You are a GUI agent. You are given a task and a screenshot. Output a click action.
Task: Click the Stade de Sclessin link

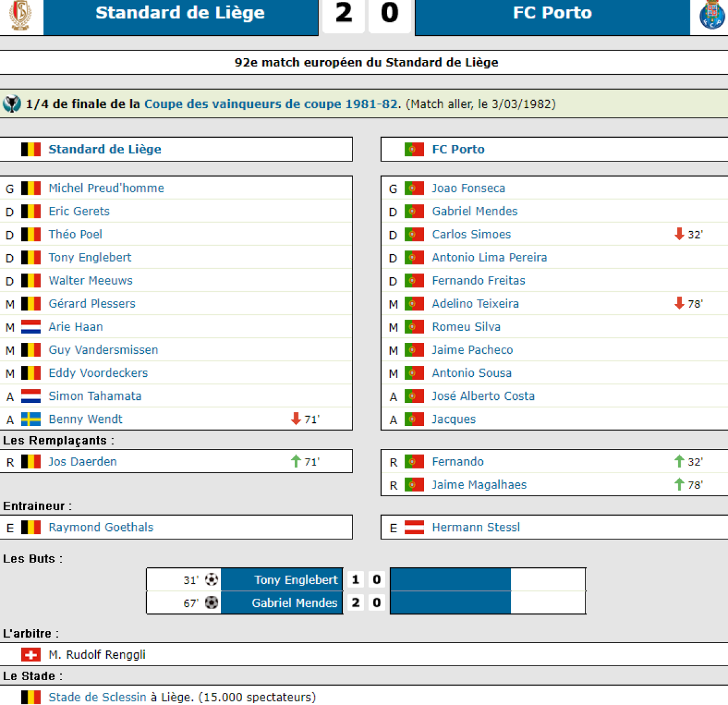[x=97, y=697]
